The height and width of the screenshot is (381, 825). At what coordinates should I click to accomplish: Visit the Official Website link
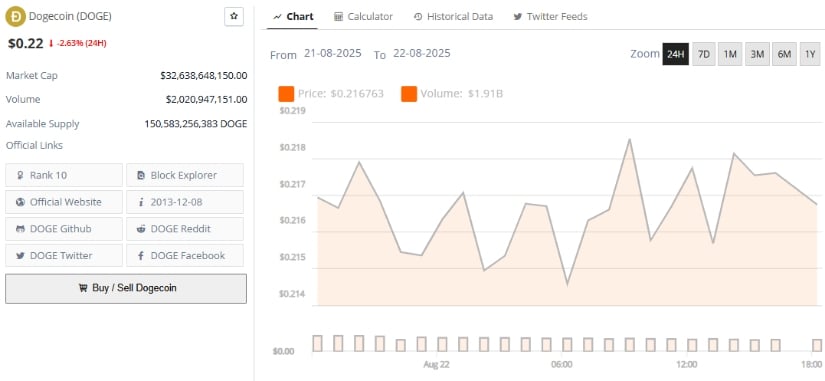(x=64, y=202)
